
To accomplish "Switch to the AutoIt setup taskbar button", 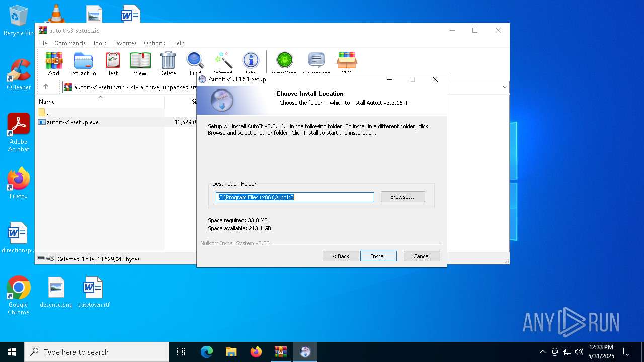I will coord(305,352).
